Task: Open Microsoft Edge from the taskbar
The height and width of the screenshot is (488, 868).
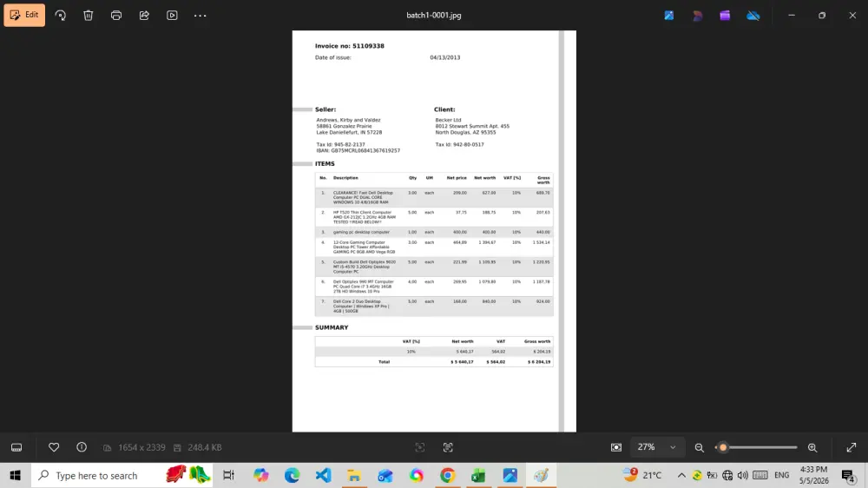Action: coord(292,475)
